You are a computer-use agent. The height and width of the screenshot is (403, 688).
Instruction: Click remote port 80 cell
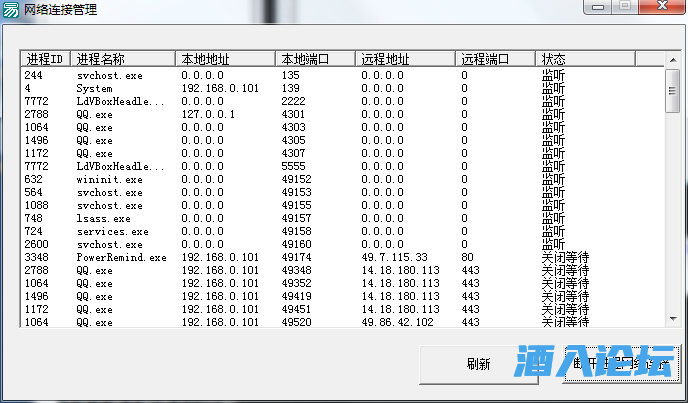467,257
